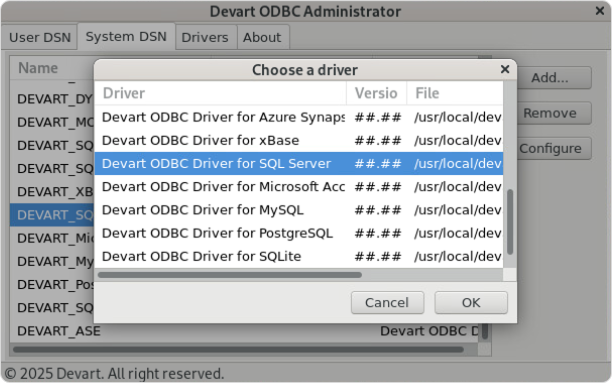Cancel the driver selection

click(x=387, y=303)
